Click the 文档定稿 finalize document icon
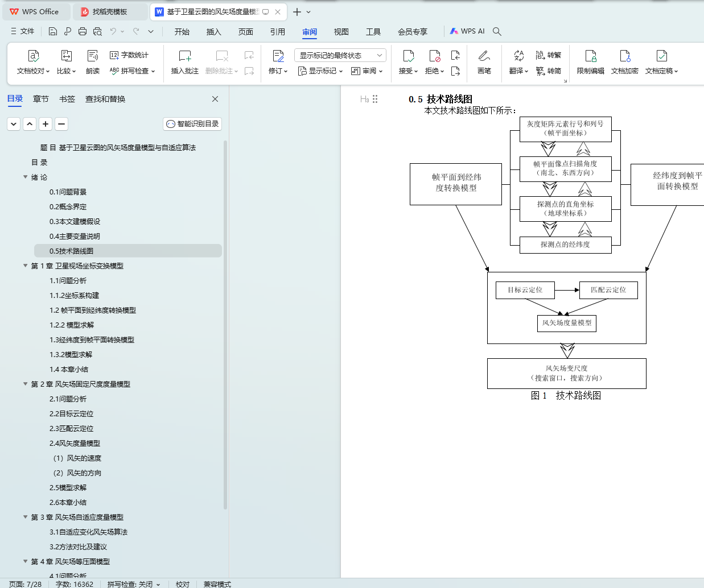The height and width of the screenshot is (588, 704). pos(661,56)
